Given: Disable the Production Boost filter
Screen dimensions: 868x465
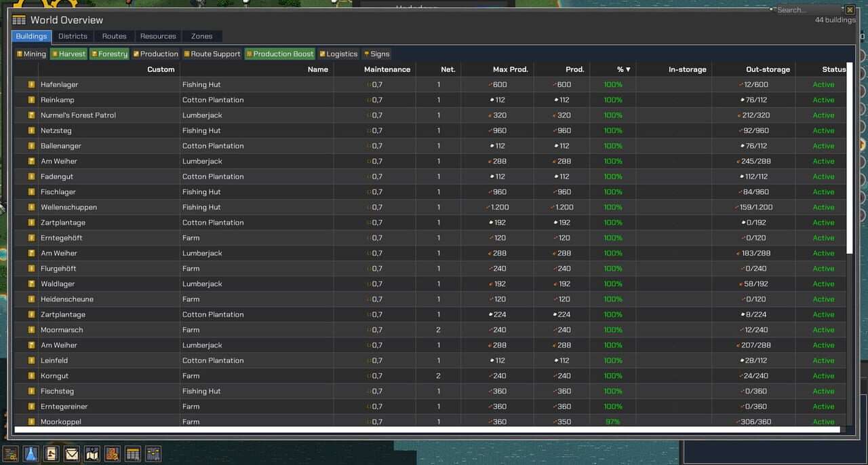Looking at the screenshot, I should (x=281, y=54).
